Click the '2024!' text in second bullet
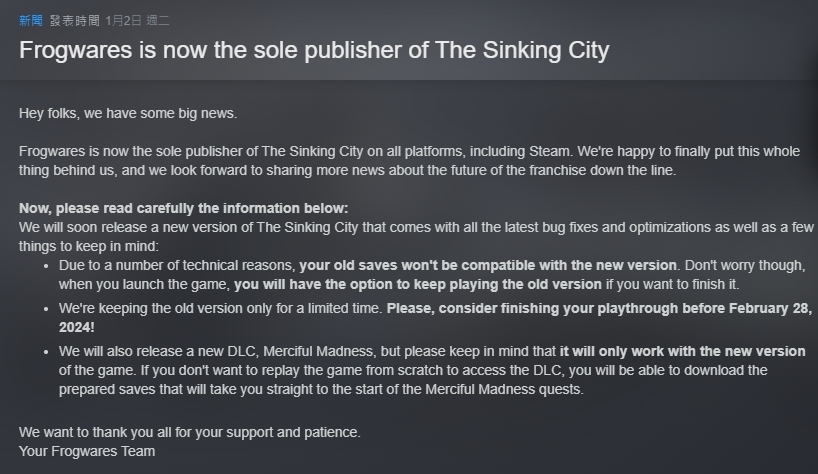 pos(77,327)
